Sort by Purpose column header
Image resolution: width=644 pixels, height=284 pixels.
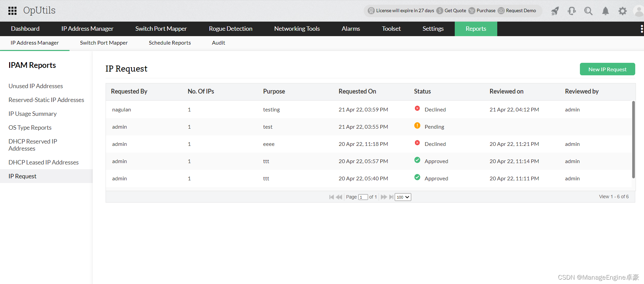coord(274,92)
